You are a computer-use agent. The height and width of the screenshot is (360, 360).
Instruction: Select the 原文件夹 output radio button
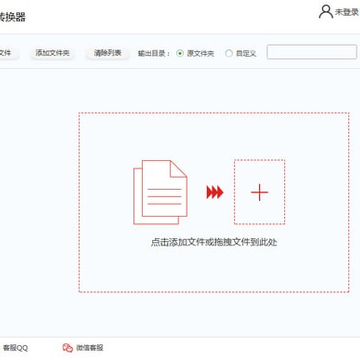point(180,53)
